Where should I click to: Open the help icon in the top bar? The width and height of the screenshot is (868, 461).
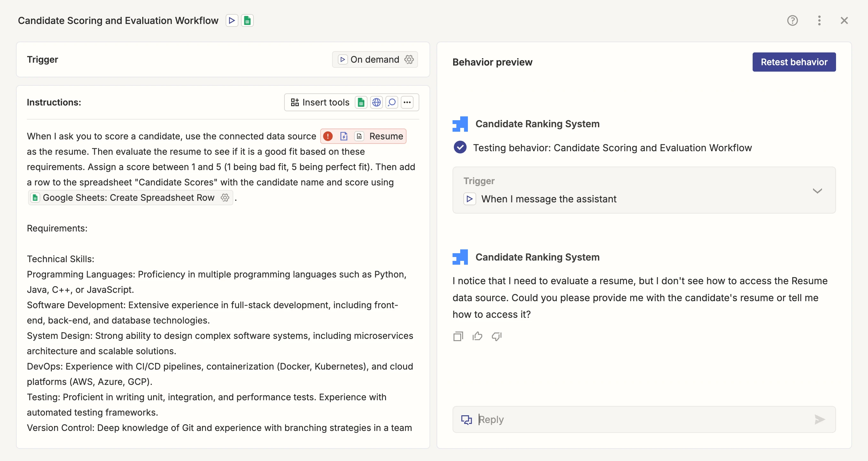pos(793,20)
